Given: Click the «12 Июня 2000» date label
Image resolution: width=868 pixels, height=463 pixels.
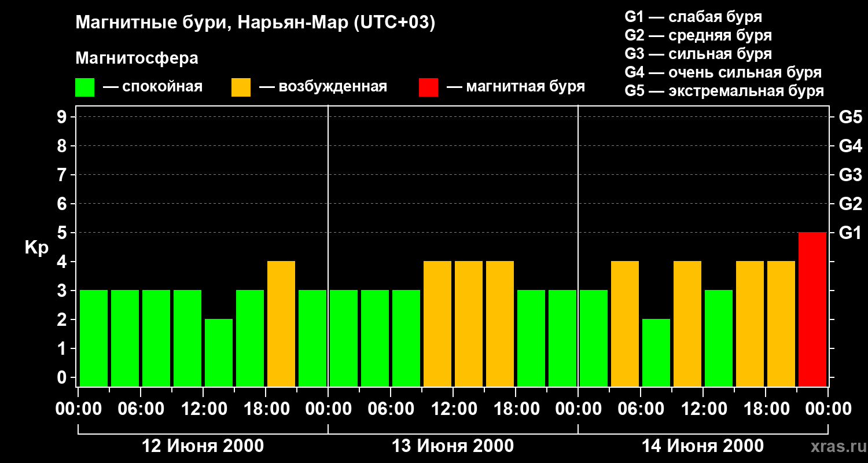Looking at the screenshot, I should 203,446.
